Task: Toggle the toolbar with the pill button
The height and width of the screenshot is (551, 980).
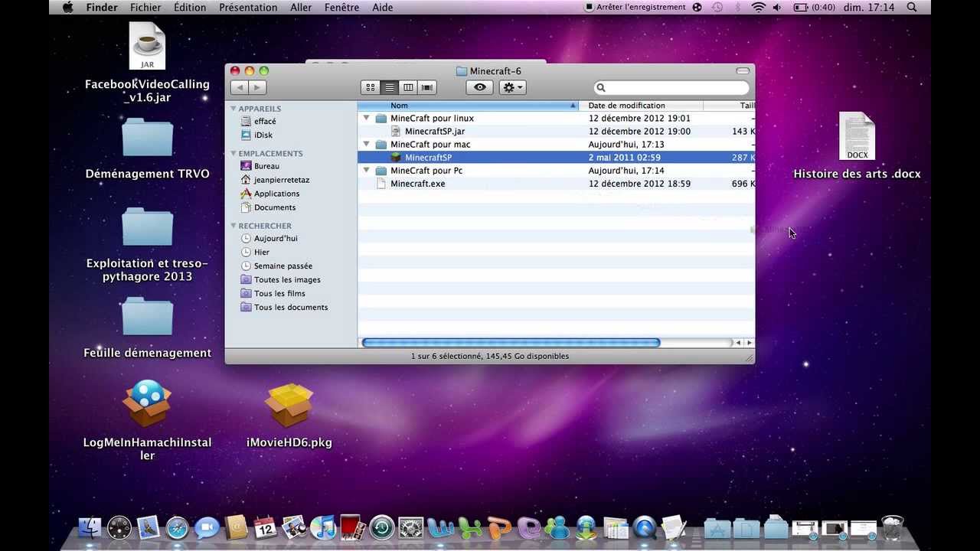Action: click(x=743, y=71)
